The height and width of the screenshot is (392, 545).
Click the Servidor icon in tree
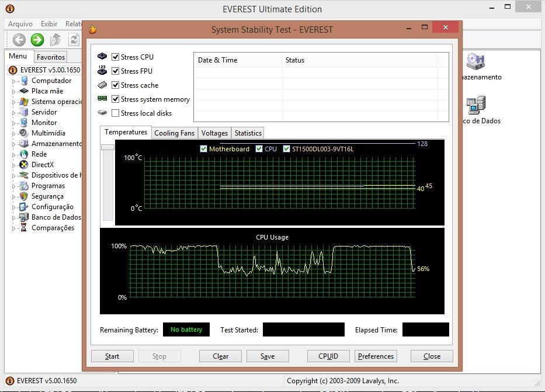pos(24,112)
